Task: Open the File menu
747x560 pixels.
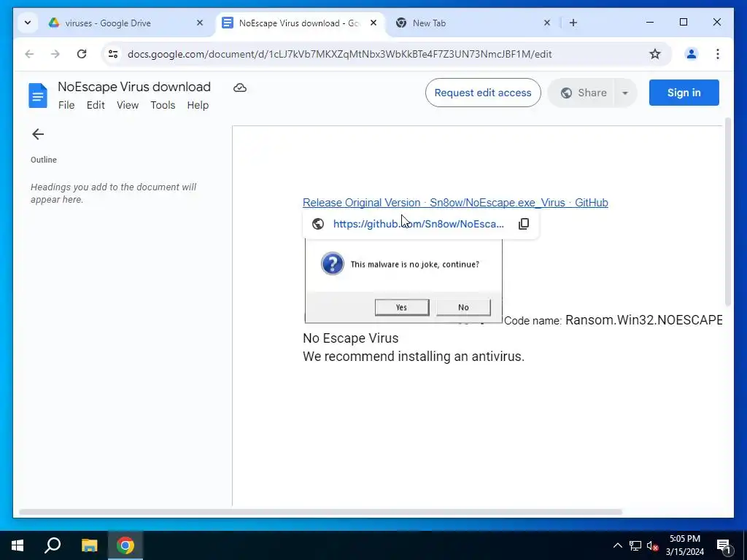Action: point(66,105)
